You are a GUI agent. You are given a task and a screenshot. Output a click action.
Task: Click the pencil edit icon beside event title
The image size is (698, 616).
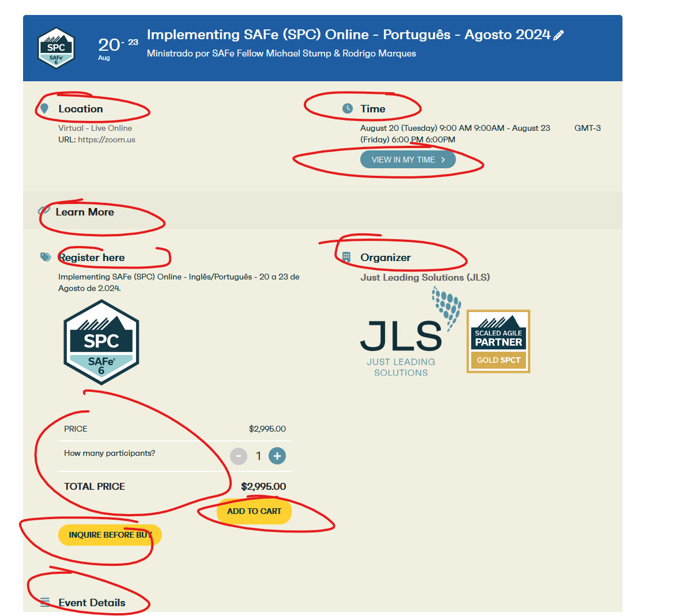[558, 36]
